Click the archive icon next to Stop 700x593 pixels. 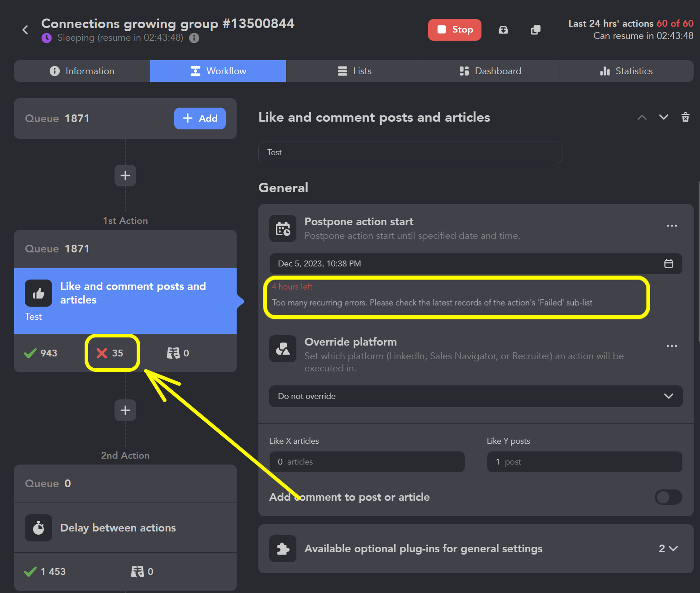coord(503,30)
